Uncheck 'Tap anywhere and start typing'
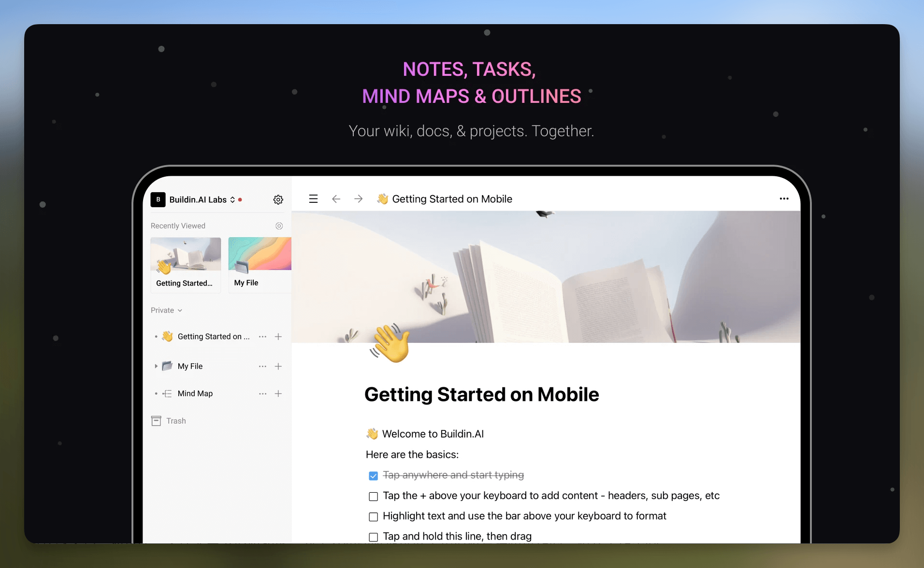The height and width of the screenshot is (568, 924). [373, 476]
